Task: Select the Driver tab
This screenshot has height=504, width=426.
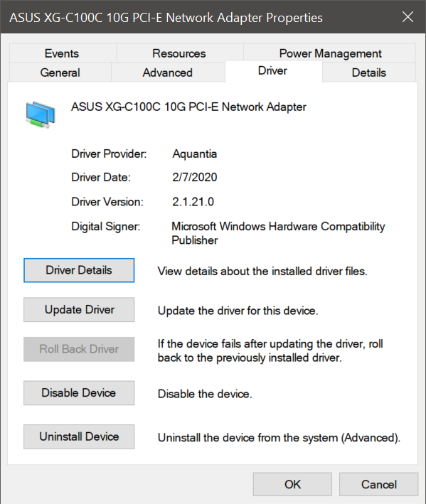Action: point(272,71)
